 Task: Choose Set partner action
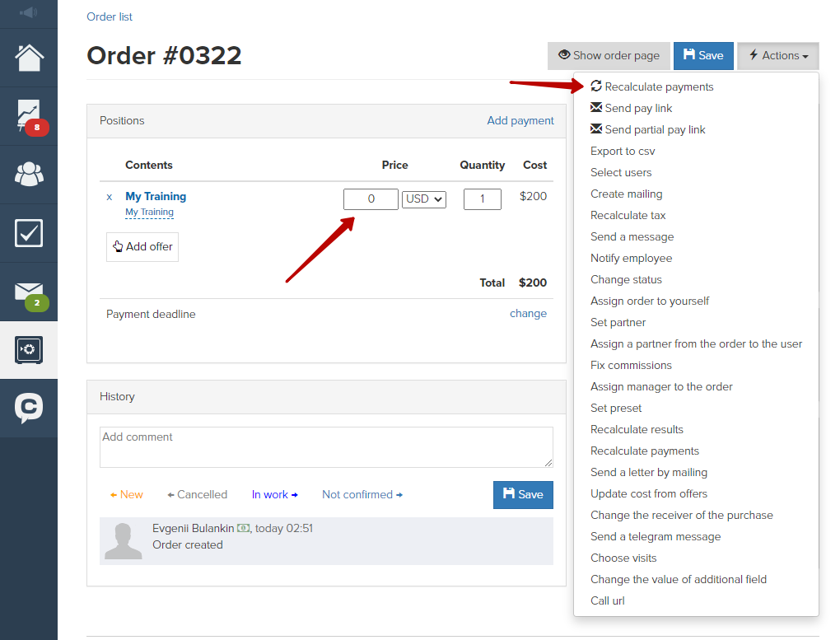pyautogui.click(x=618, y=322)
